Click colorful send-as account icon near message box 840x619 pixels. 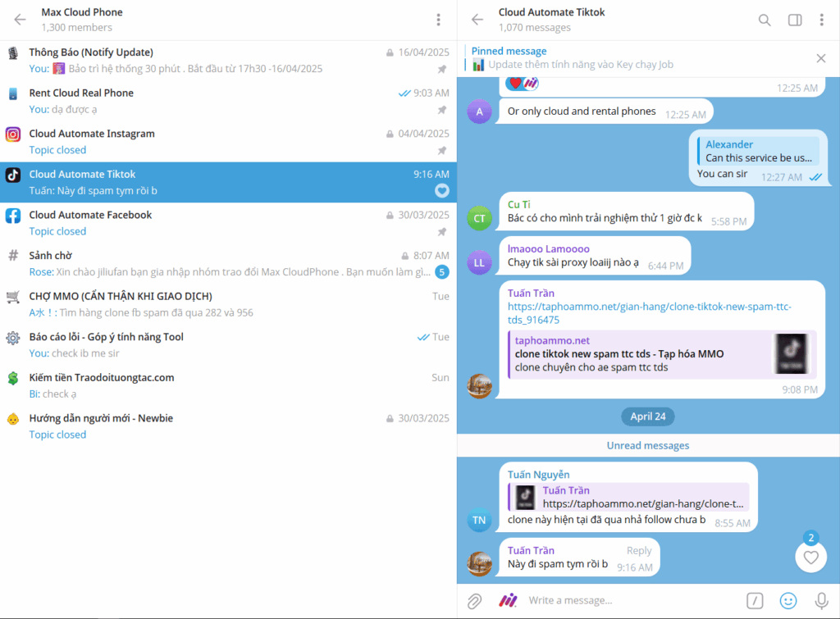[508, 600]
